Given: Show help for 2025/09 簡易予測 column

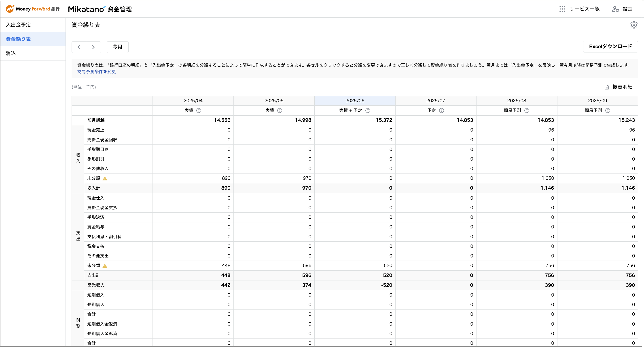Looking at the screenshot, I should tap(608, 111).
